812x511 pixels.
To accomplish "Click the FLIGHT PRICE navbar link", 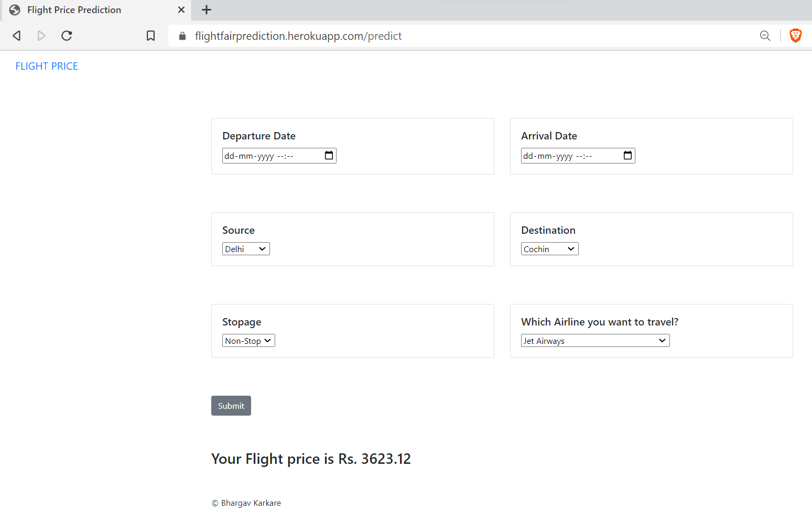I will 46,66.
